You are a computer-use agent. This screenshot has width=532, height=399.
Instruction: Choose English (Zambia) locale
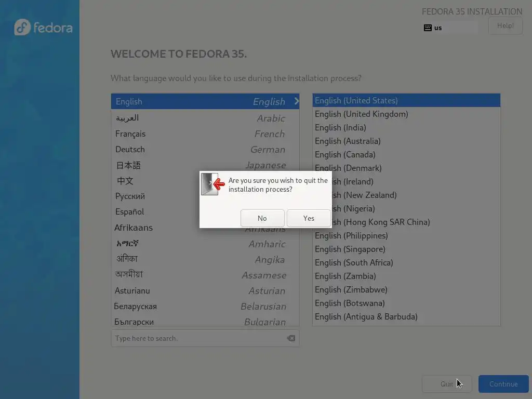click(406, 276)
